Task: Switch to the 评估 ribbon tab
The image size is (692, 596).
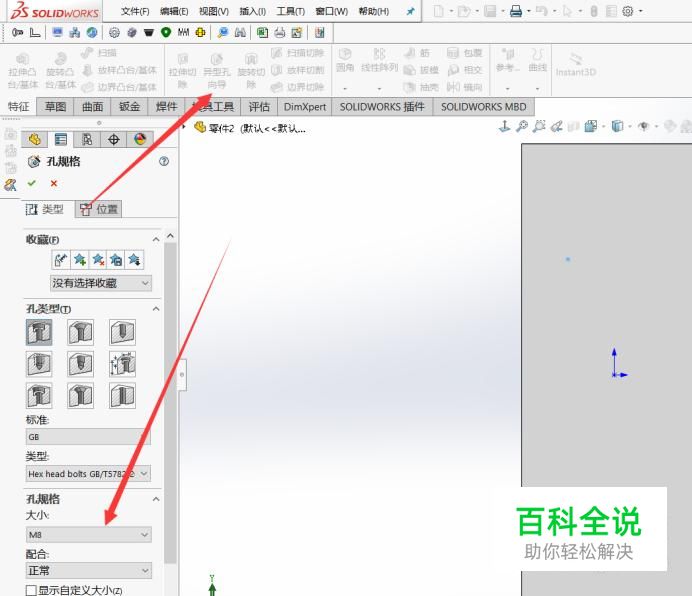Action: 259,107
